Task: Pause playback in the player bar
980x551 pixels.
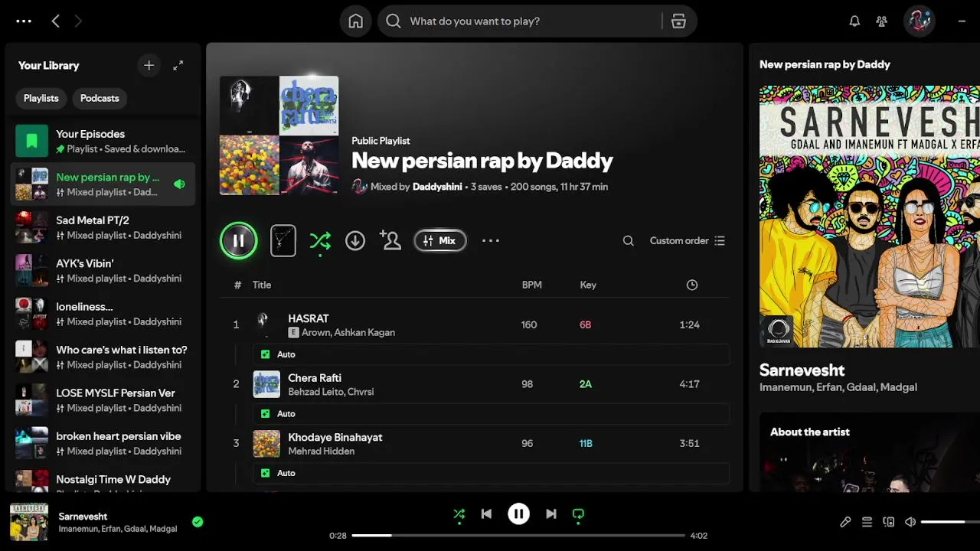Action: pos(518,514)
